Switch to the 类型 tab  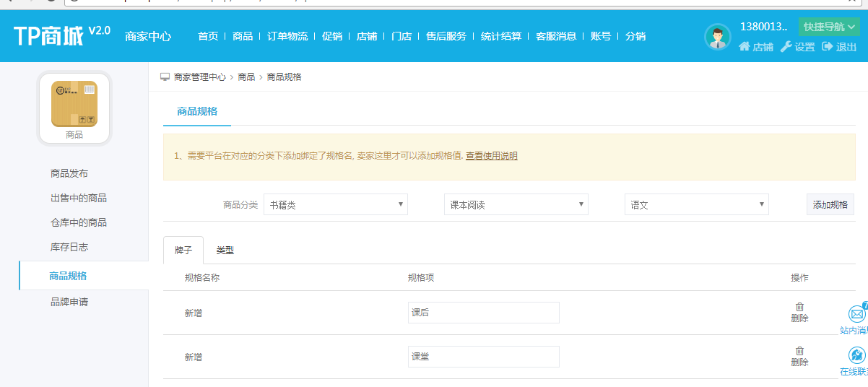[x=225, y=251]
